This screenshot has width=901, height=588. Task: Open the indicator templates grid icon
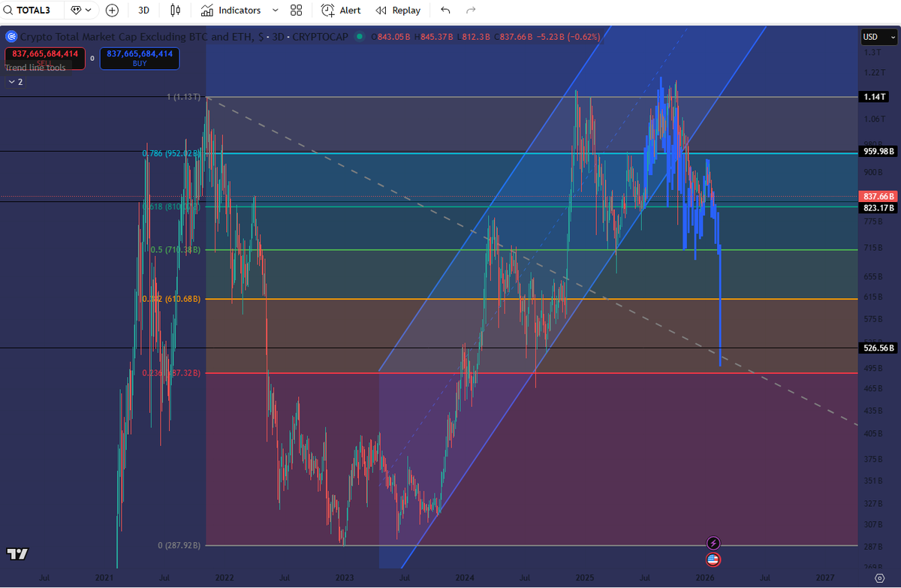pos(296,11)
